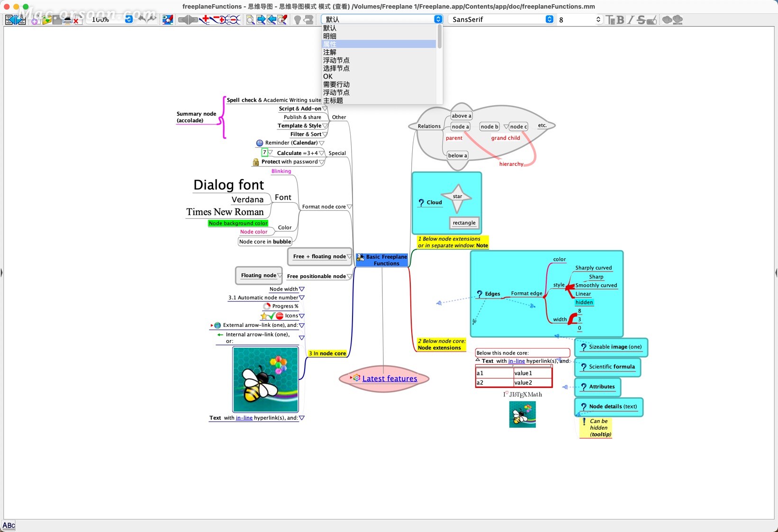Image resolution: width=778 pixels, height=532 pixels.
Task: Select the Floating node box
Action: [259, 275]
